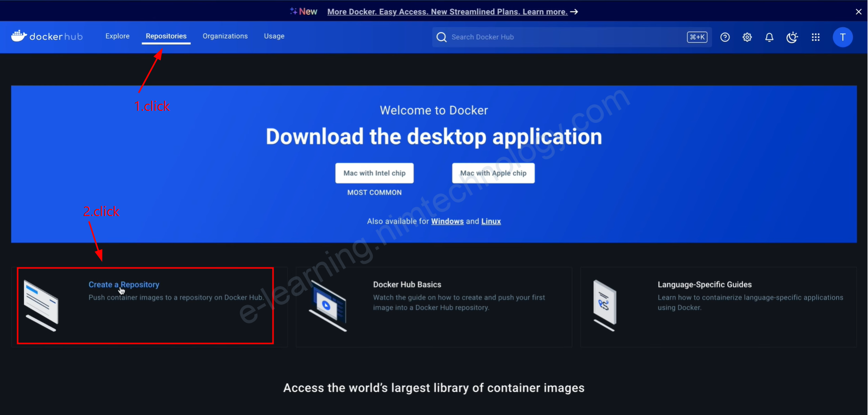The height and width of the screenshot is (415, 868).
Task: Open the help question mark icon
Action: pos(725,37)
